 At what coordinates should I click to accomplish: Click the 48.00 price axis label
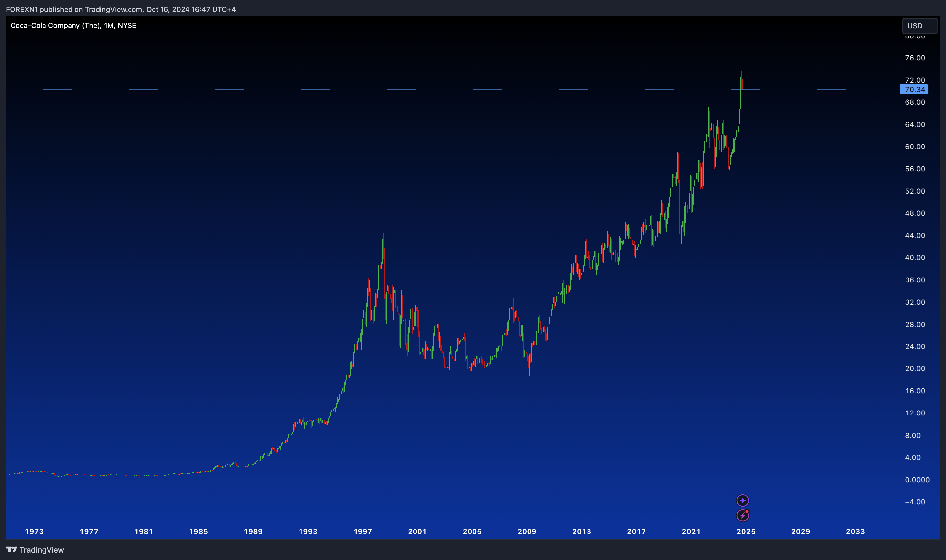click(915, 213)
